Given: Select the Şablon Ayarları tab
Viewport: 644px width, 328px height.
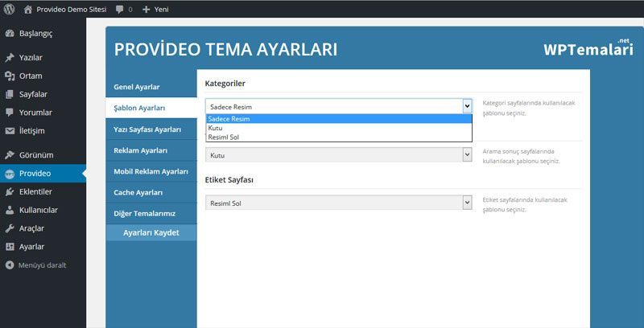Looking at the screenshot, I should click(151, 109).
